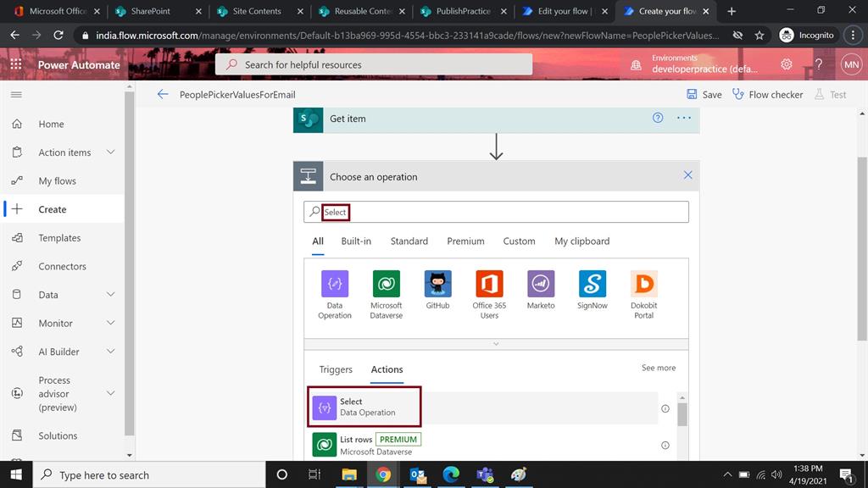Click the See more link

click(658, 368)
